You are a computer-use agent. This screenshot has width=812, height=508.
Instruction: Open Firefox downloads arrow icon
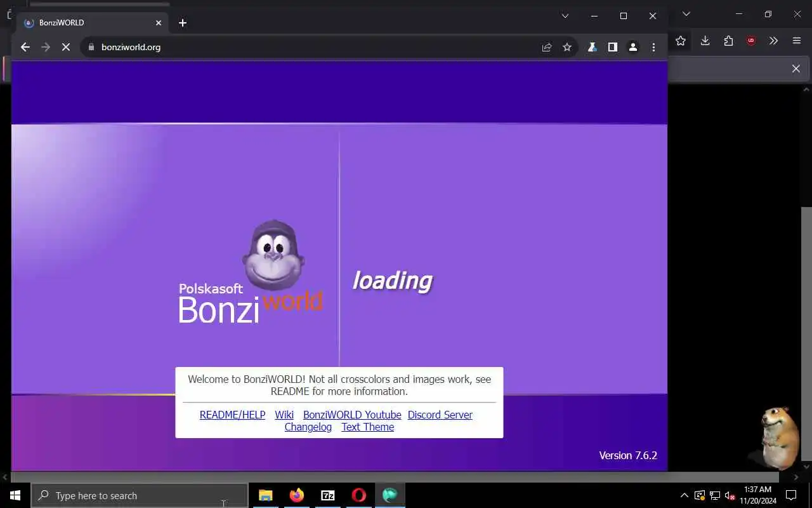705,41
